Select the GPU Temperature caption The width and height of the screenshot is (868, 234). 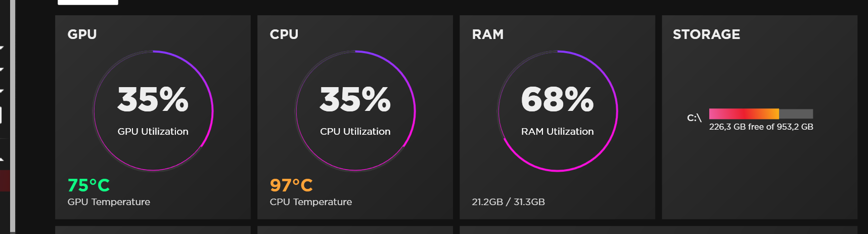[x=109, y=202]
